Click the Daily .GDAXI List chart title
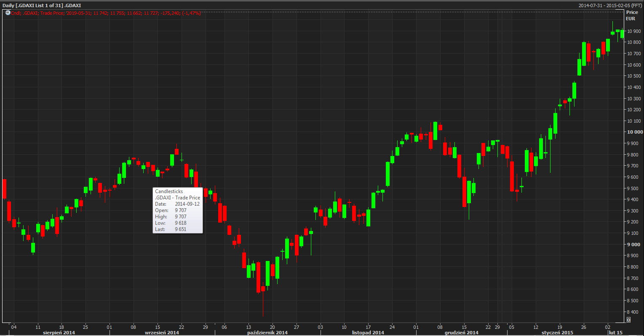The image size is (644, 336). click(42, 5)
